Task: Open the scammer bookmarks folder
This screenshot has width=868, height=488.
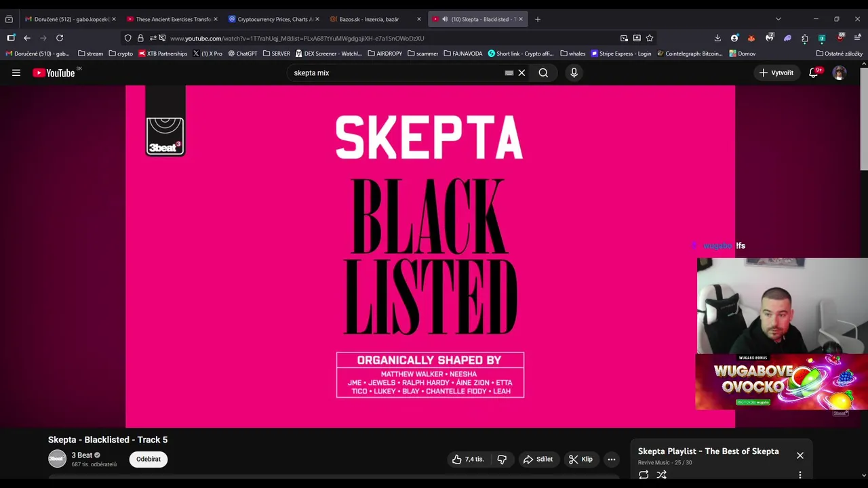Action: [423, 54]
